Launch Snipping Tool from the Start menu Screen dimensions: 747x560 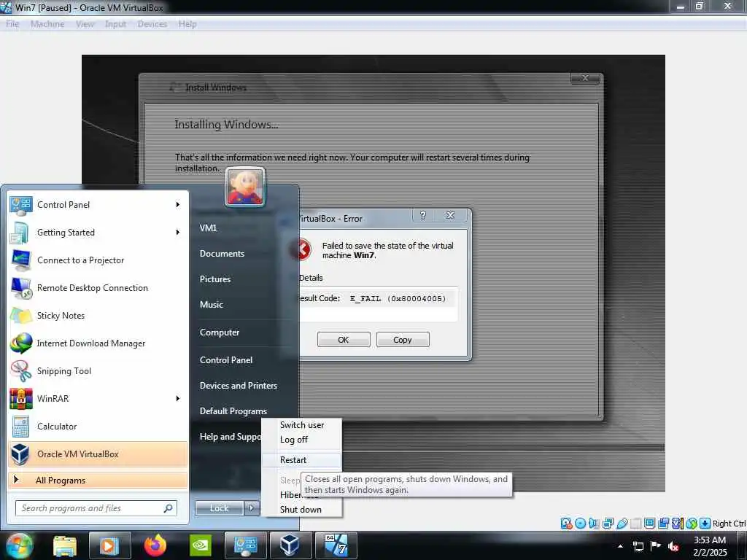[98, 371]
